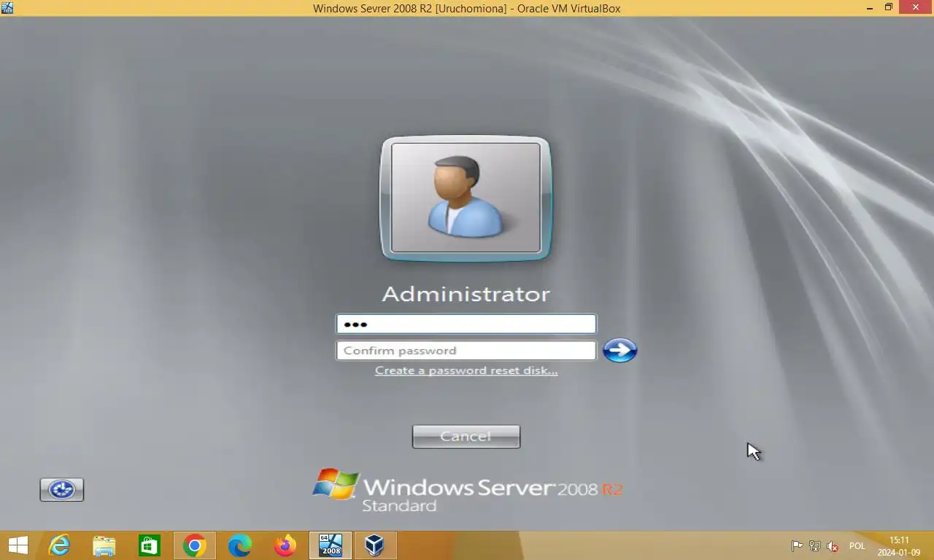Open Firefox from the taskbar
934x560 pixels.
[285, 545]
